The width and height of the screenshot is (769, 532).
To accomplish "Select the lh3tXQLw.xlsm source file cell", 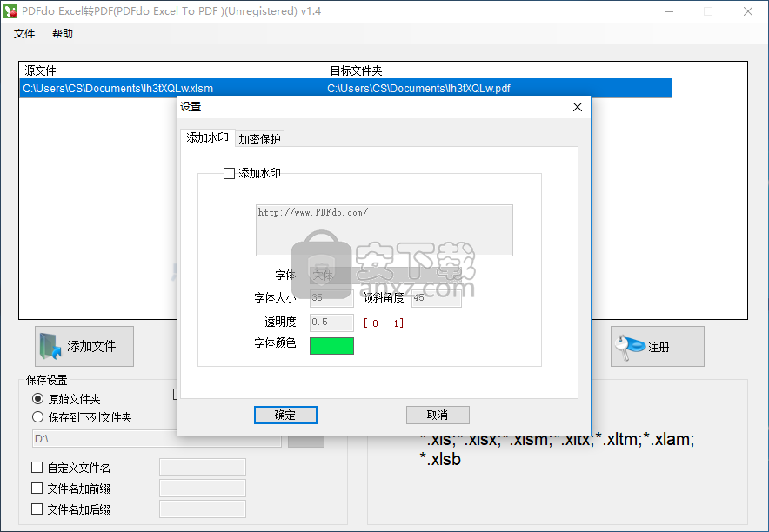I will pyautogui.click(x=171, y=88).
